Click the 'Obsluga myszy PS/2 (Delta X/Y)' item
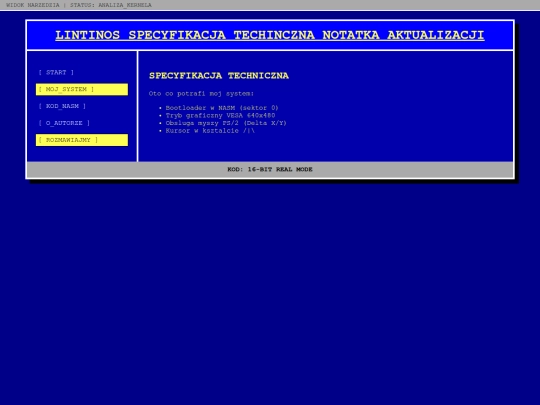This screenshot has width=540, height=405. tap(226, 123)
